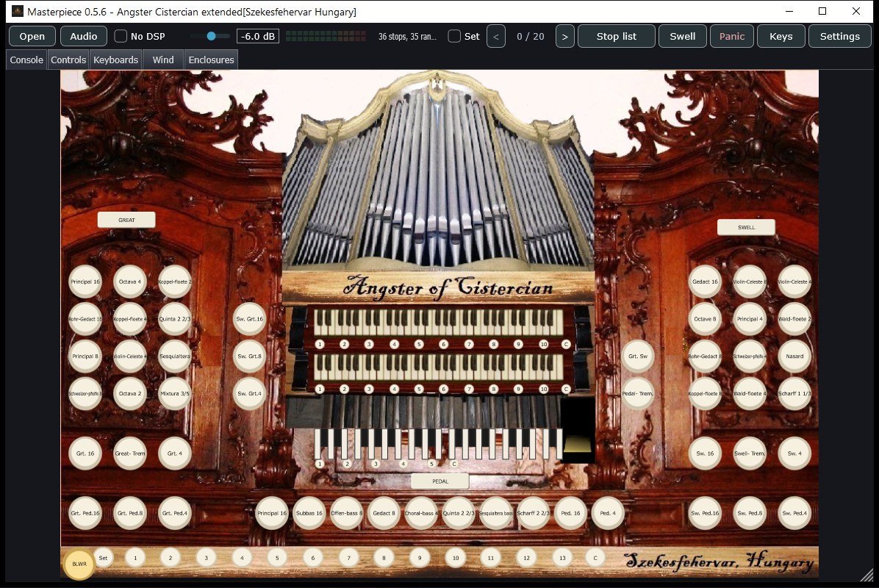Open the Audio settings button
This screenshot has height=588, width=879.
84,37
